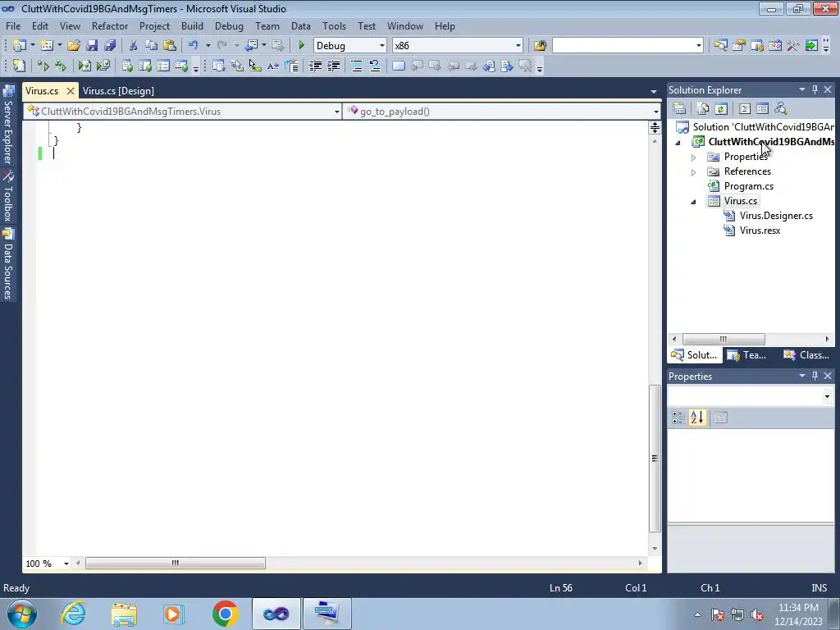
Task: Click the Save icon in the toolbar
Action: click(92, 46)
